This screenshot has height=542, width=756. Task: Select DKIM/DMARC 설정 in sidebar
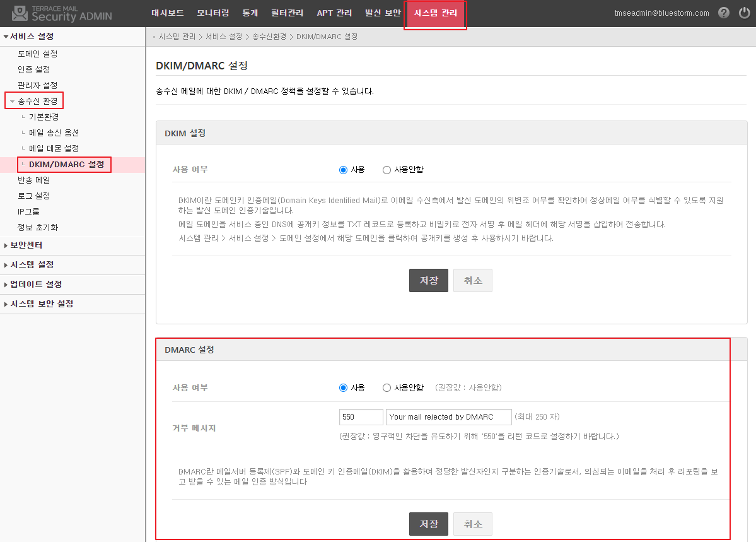[66, 165]
